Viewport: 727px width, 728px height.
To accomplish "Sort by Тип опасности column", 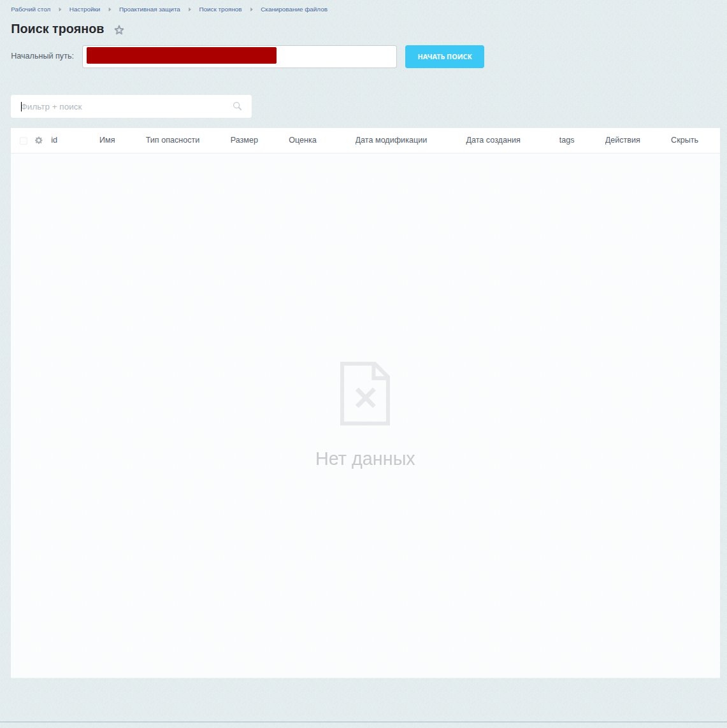I will pyautogui.click(x=173, y=140).
